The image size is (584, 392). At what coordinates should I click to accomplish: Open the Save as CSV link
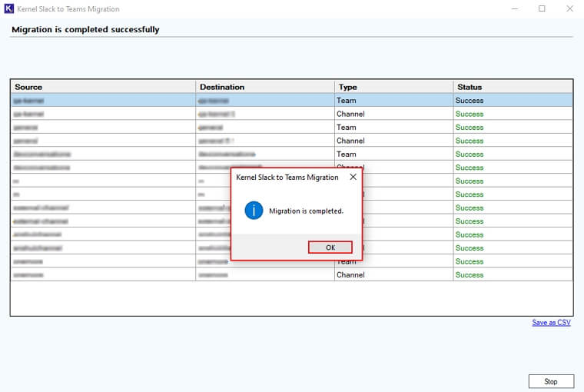coord(551,323)
